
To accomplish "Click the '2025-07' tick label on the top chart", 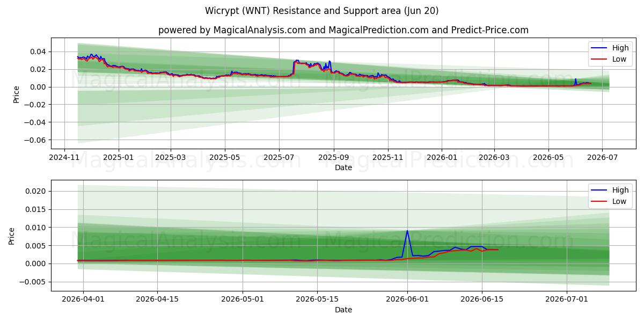I will pos(279,157).
